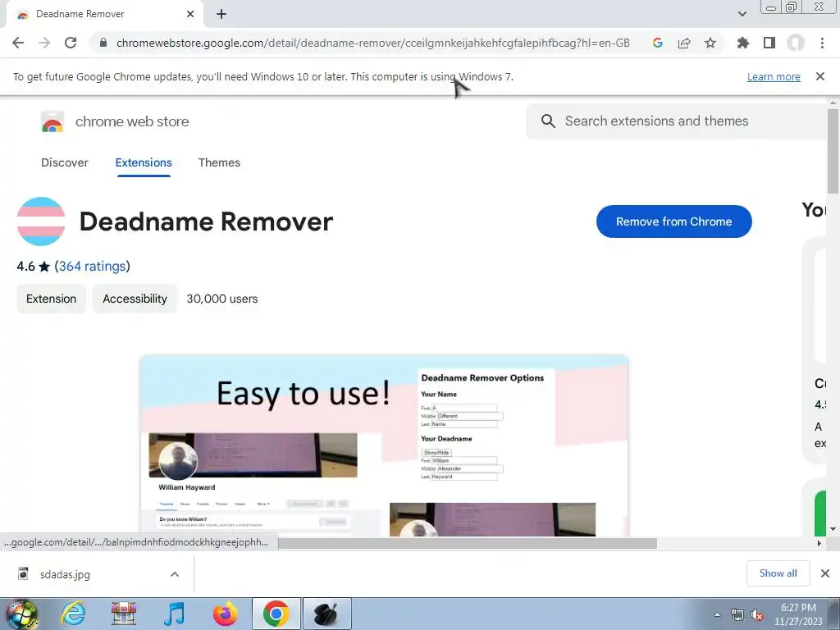Click the scroll right arrow
Screen dimensions: 840x630
(819, 543)
